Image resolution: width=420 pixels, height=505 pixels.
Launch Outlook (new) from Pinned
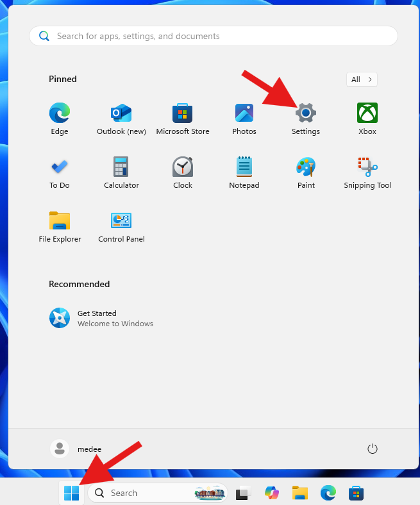click(x=121, y=119)
